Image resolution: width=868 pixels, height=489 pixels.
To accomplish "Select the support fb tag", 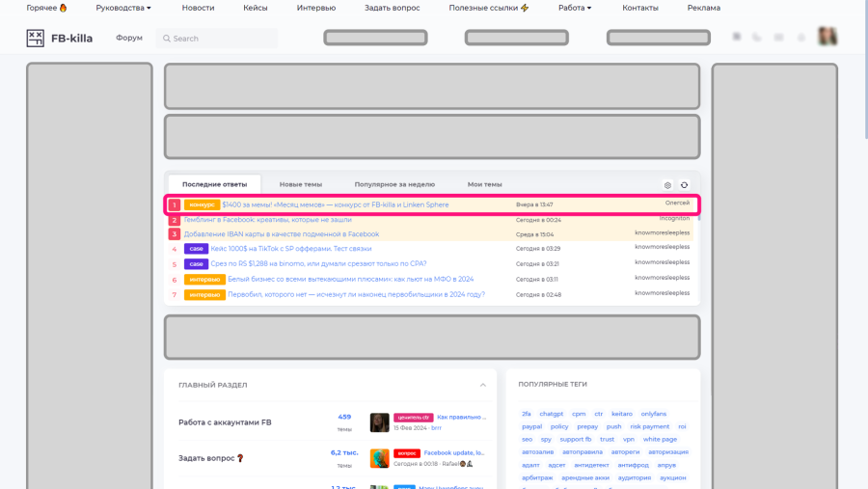I will (x=575, y=439).
